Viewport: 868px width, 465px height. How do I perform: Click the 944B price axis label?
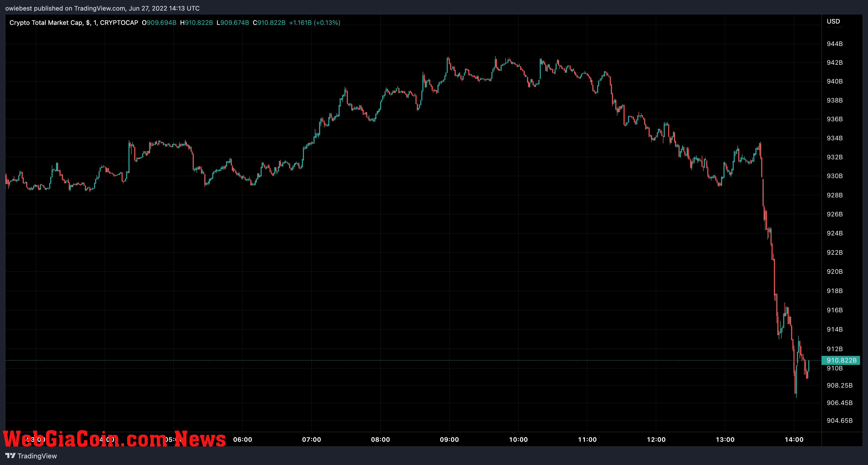pos(835,44)
